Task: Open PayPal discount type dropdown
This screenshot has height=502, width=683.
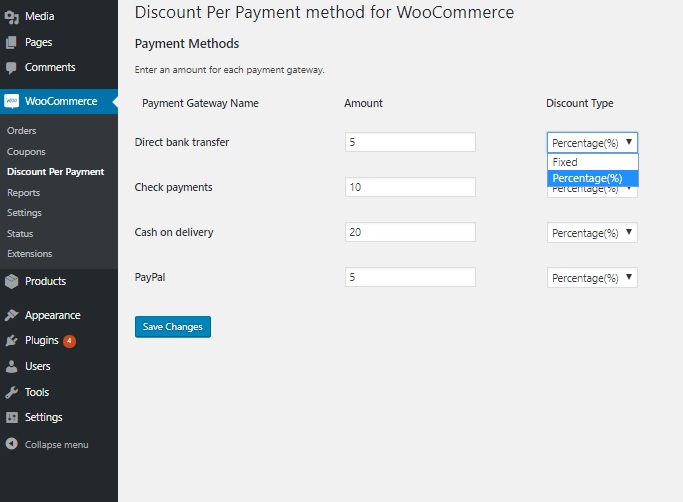Action: click(x=592, y=278)
